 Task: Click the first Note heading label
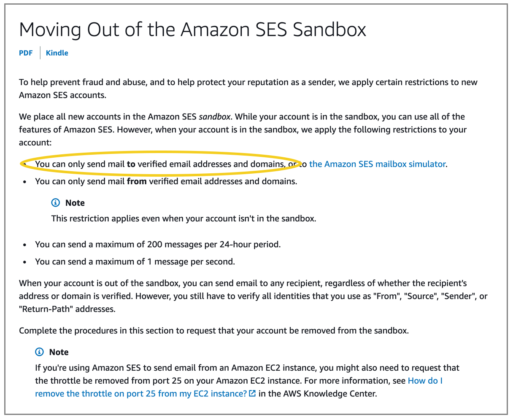click(75, 203)
